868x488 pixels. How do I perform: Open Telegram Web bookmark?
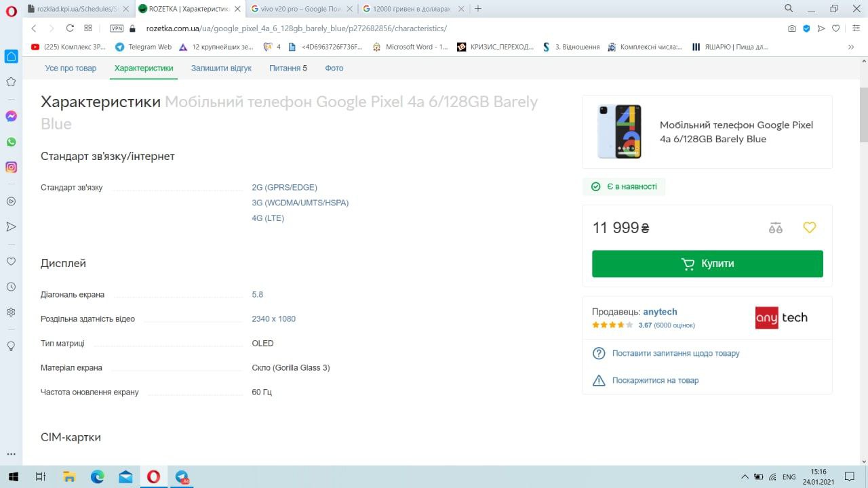tap(143, 47)
